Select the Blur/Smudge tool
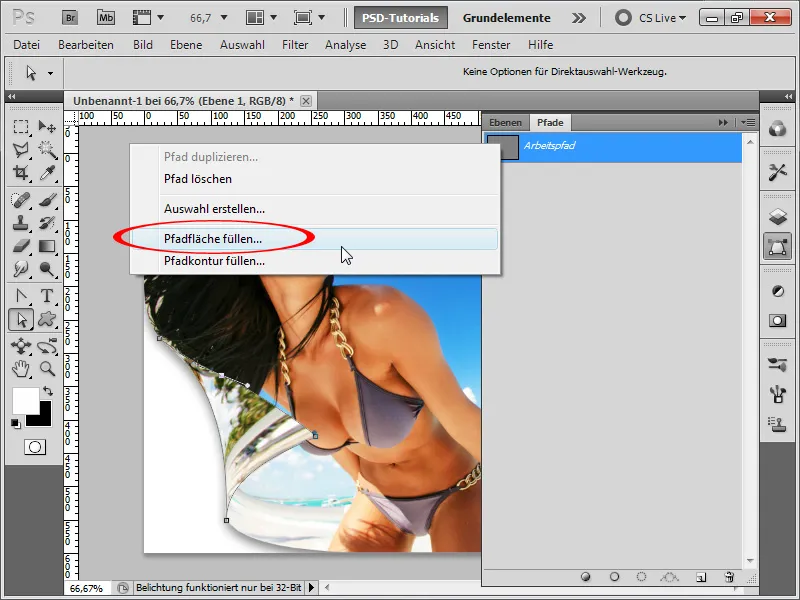This screenshot has width=800, height=600. pyautogui.click(x=21, y=268)
